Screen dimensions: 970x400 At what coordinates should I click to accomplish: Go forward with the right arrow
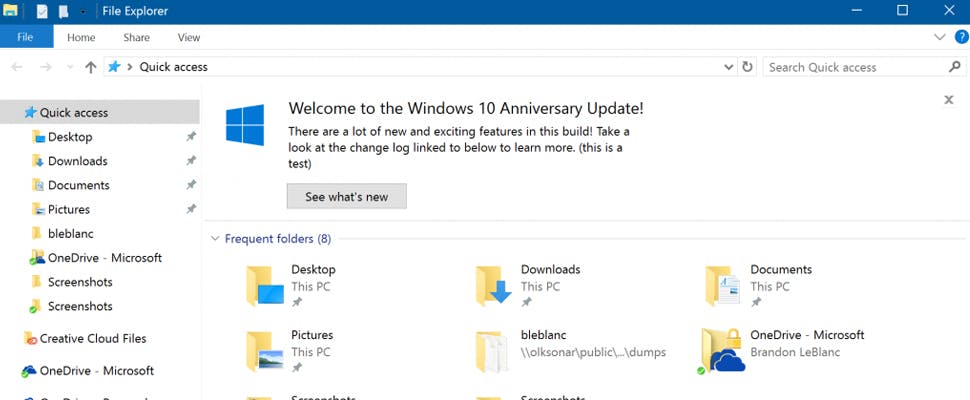pos(46,67)
